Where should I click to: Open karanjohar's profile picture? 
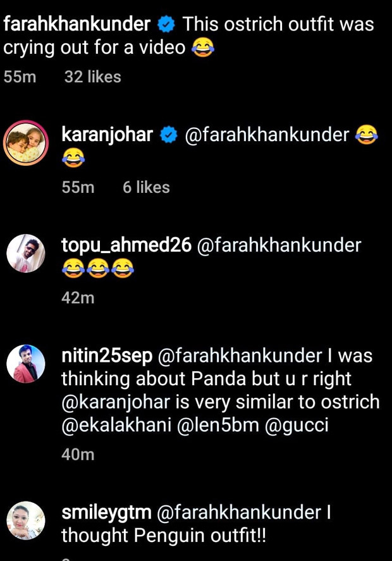[x=26, y=144]
